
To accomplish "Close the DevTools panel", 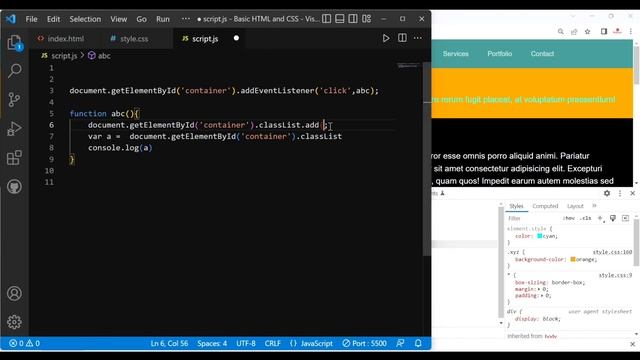I will [633, 193].
